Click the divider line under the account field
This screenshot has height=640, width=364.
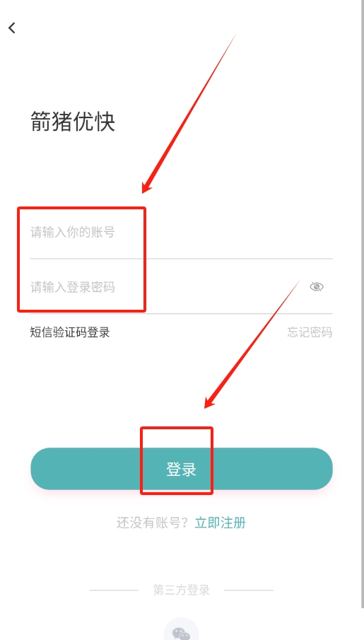point(181,258)
